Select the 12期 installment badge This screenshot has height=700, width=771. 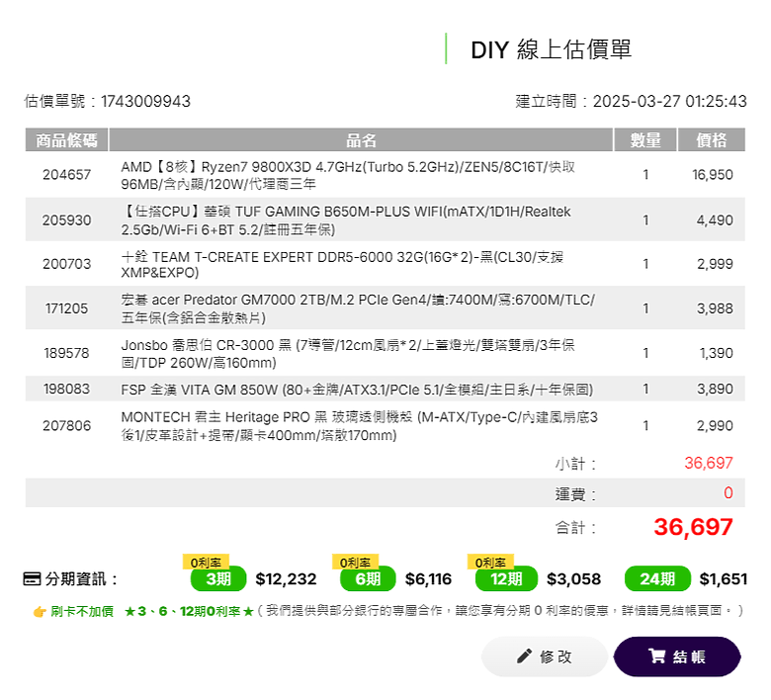506,579
